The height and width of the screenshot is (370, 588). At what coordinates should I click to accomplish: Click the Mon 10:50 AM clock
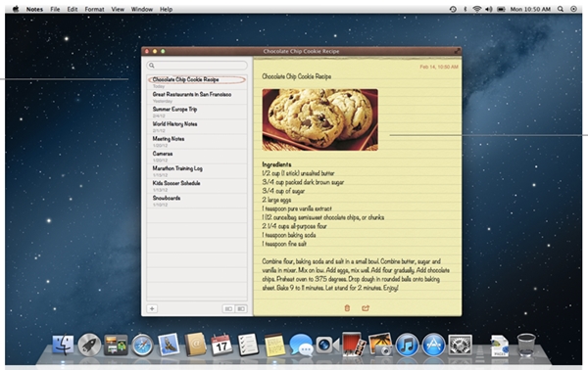[530, 9]
